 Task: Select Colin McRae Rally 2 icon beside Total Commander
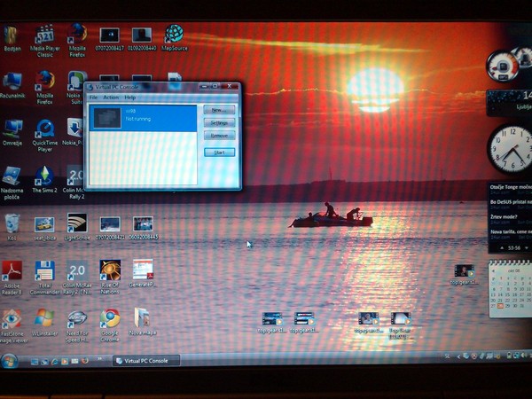pos(77,278)
